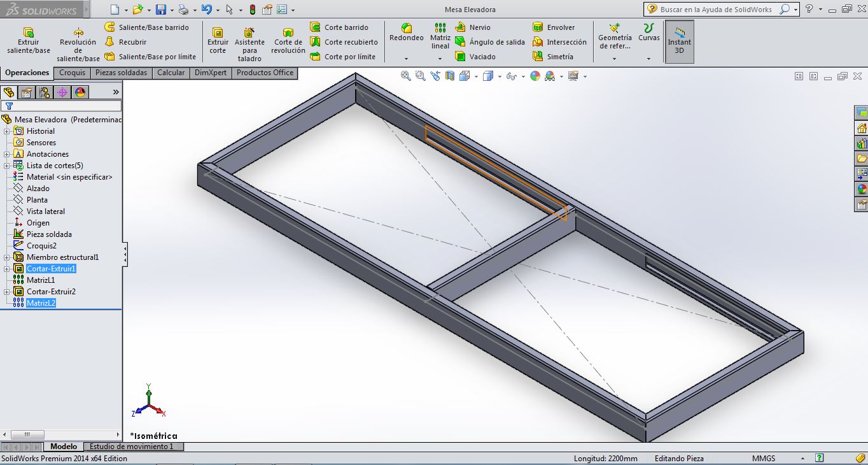The image size is (868, 465).
Task: Open the SolidWorks logo menu arrow
Action: (85, 10)
